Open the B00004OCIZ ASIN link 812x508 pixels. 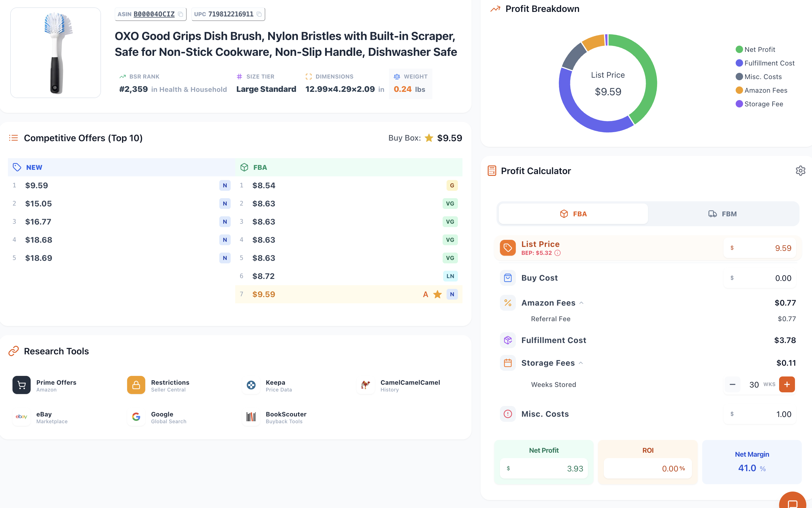click(154, 14)
